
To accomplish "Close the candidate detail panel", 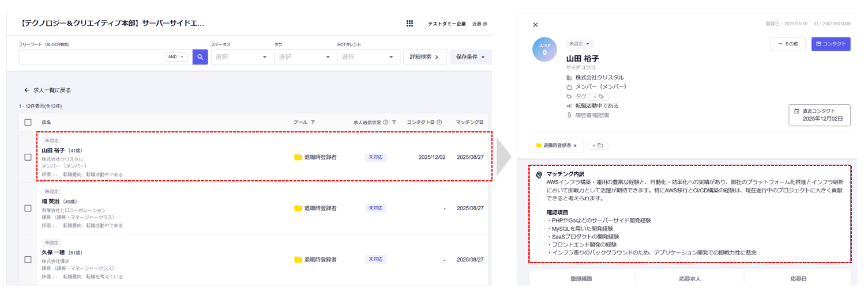I will click(x=535, y=25).
